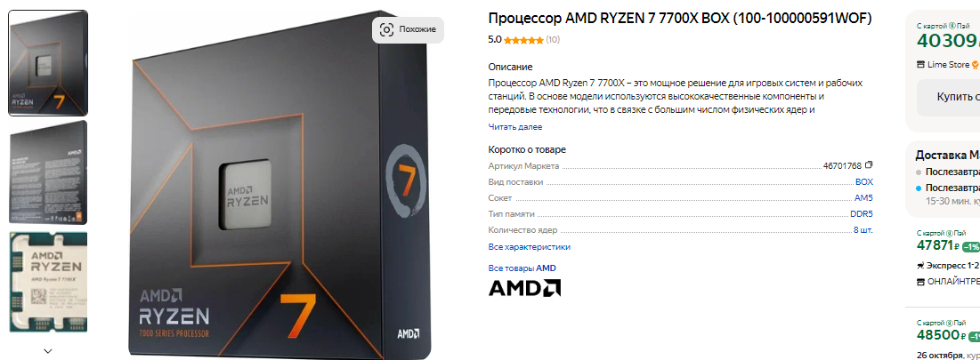Show next thumbnails with down chevron
Screen dimensions: 980x360
(x=47, y=351)
